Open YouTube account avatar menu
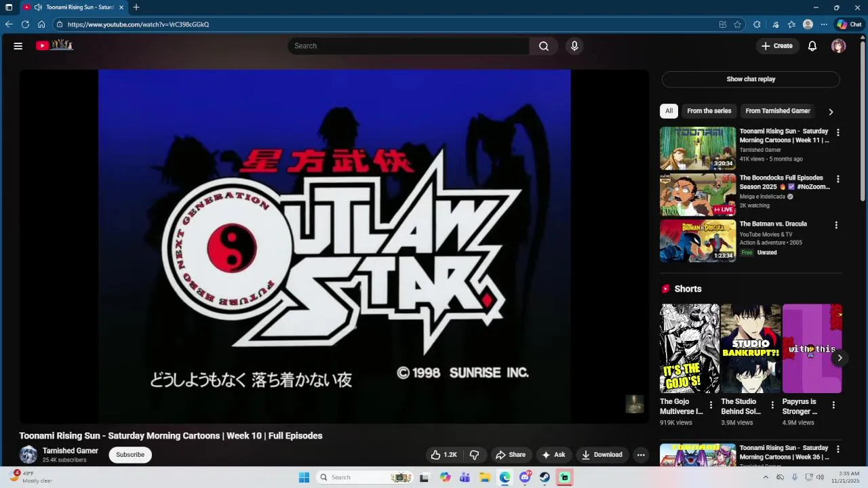This screenshot has width=868, height=488. point(839,46)
